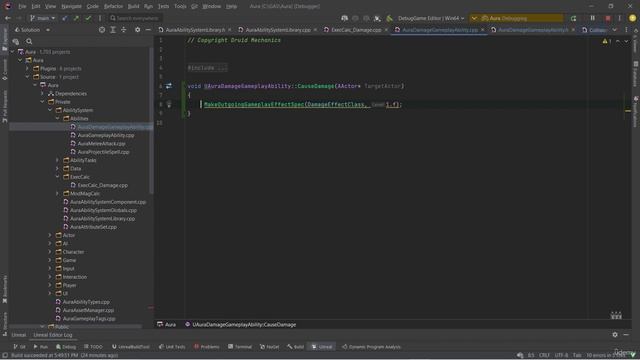The height and width of the screenshot is (360, 640).
Task: Collapse the Source folder in tree
Action: click(x=28, y=77)
